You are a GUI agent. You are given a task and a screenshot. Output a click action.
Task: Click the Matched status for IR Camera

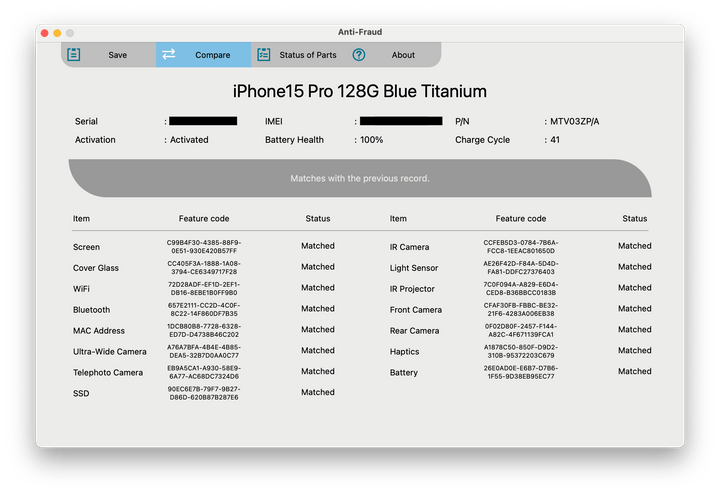pyautogui.click(x=635, y=246)
